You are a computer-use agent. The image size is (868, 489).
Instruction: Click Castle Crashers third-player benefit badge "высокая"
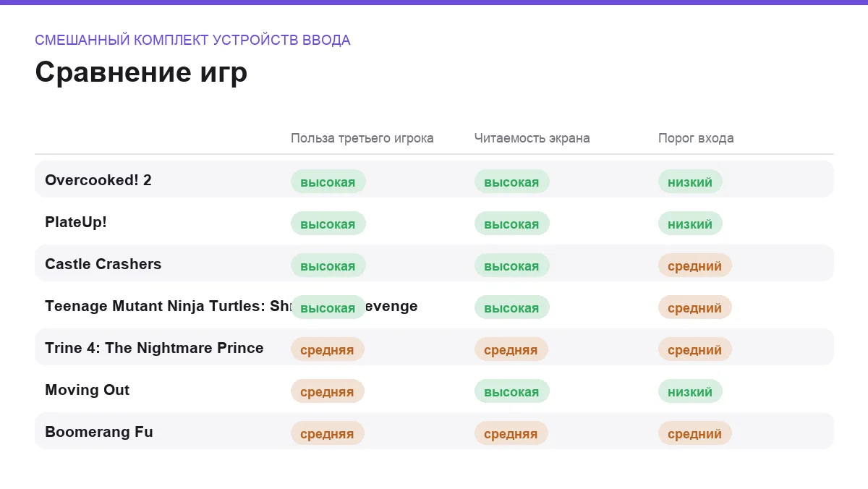[328, 265]
